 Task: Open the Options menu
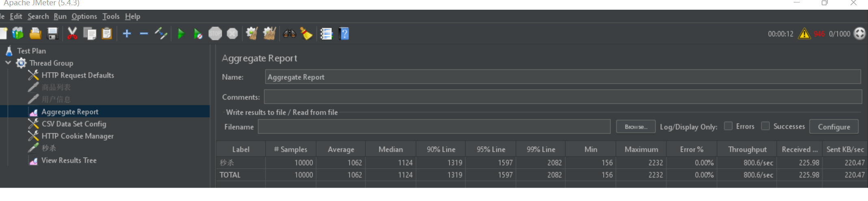[84, 16]
